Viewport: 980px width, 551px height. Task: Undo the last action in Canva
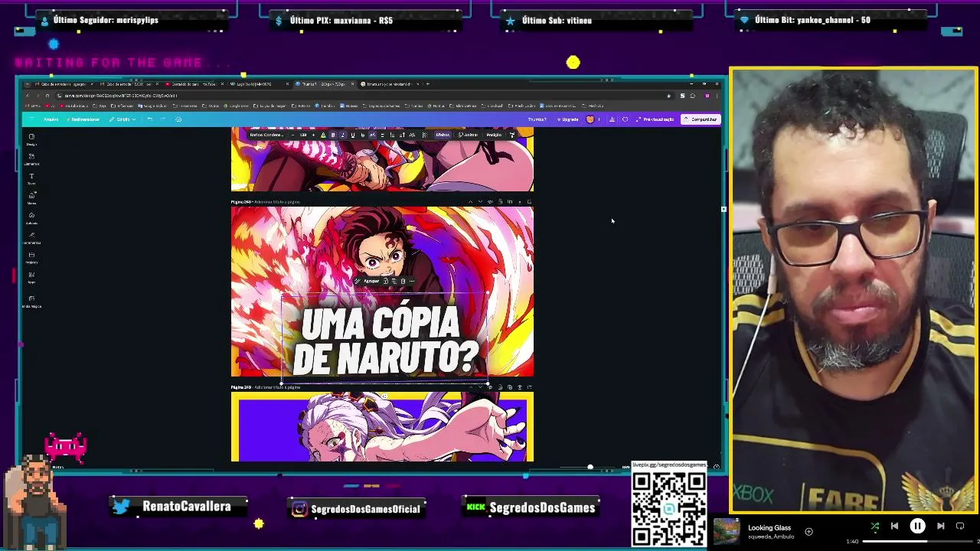coord(149,119)
